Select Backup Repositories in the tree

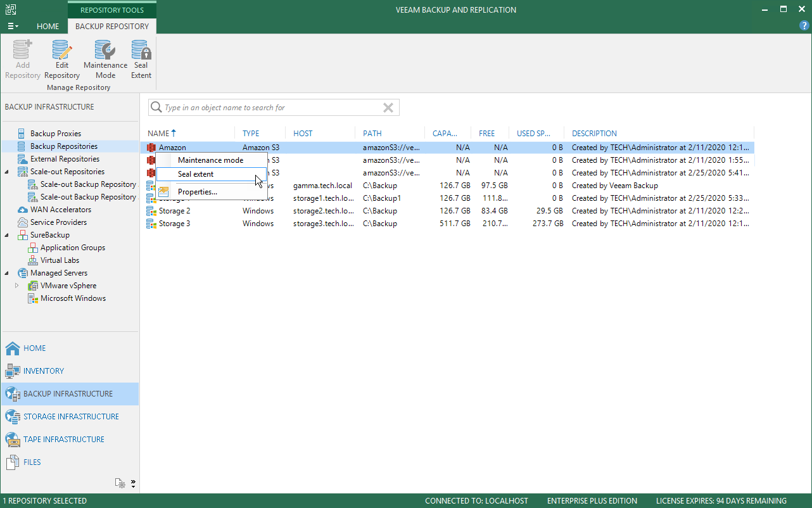[64, 146]
